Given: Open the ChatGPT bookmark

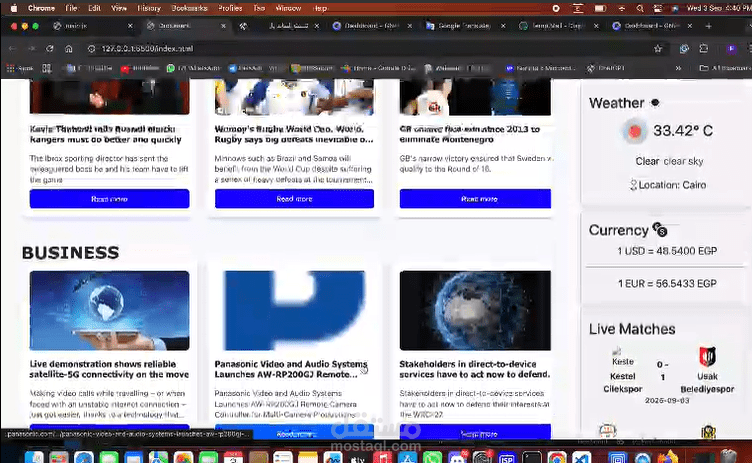Looking at the screenshot, I should click(x=606, y=68).
